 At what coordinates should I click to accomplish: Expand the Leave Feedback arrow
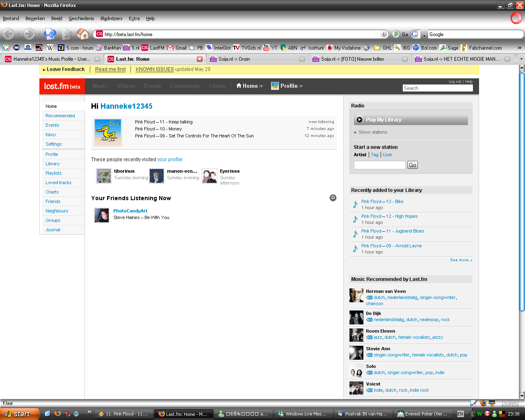coord(44,70)
